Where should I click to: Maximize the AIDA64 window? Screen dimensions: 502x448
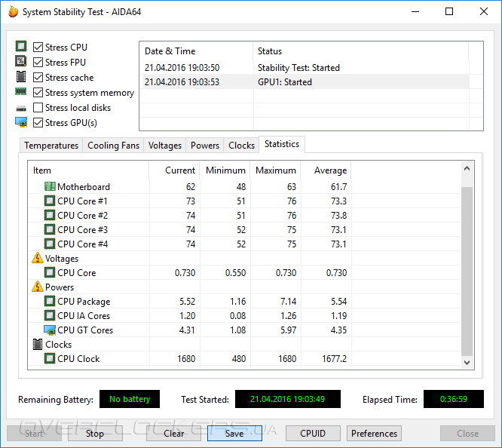point(449,11)
